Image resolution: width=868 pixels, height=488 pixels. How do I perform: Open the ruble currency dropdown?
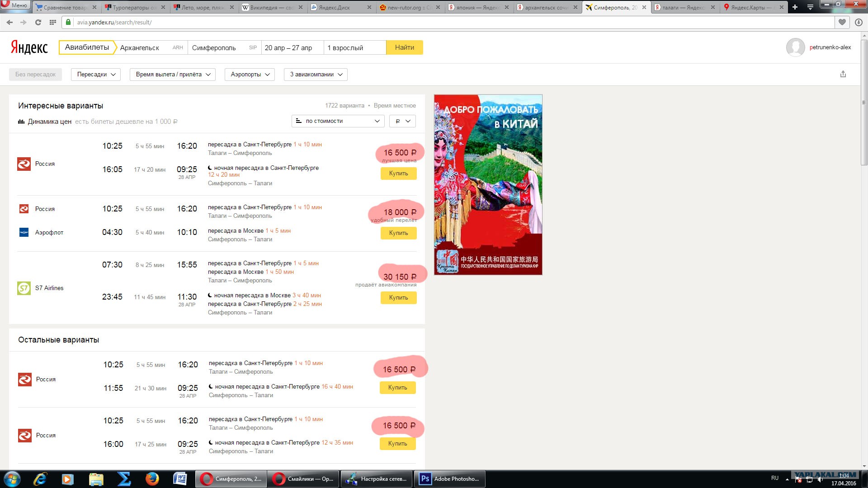click(402, 121)
